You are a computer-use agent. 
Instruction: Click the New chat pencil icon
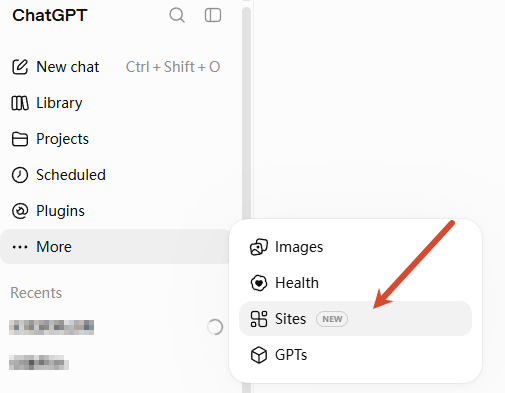(x=20, y=67)
